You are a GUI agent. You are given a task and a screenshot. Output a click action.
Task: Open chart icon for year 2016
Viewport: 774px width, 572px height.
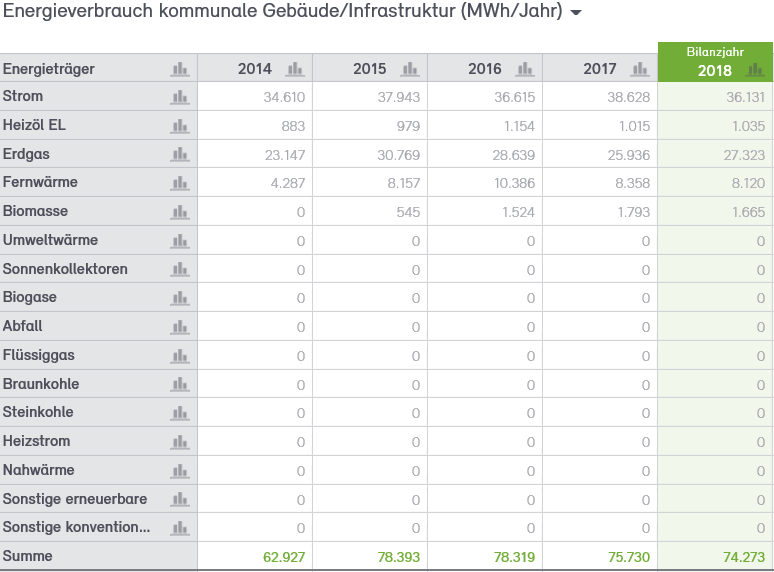click(x=525, y=69)
